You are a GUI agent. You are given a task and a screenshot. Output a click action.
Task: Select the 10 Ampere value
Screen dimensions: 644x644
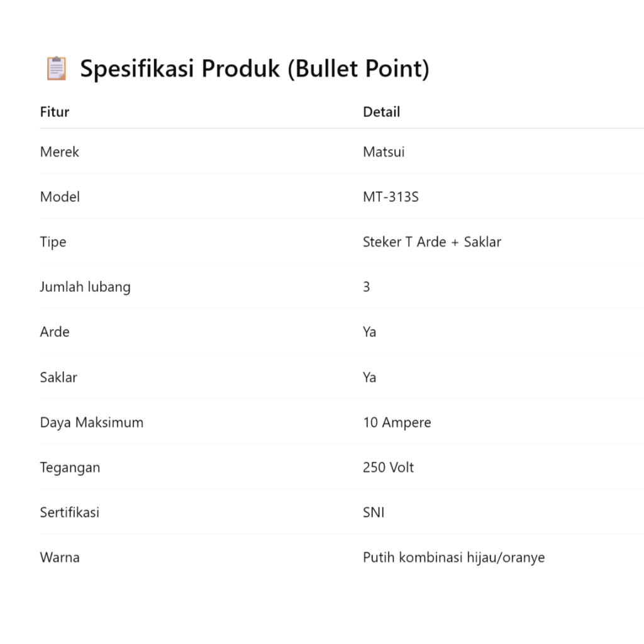click(397, 423)
